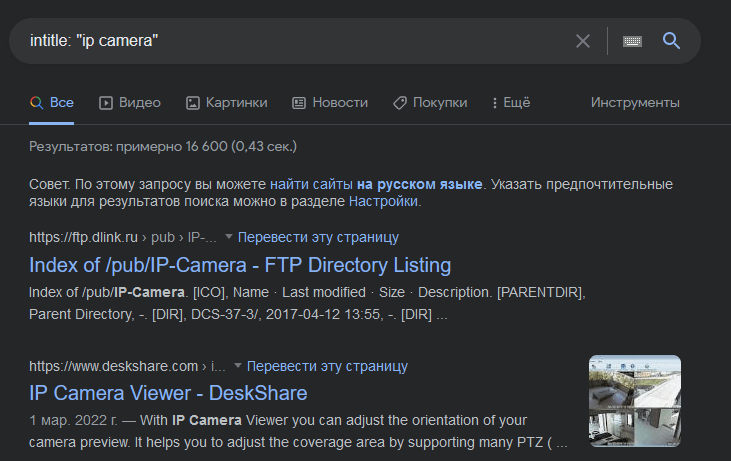Image resolution: width=731 pixels, height=461 pixels.
Task: Open the FTP Directory Listing result
Action: point(240,265)
